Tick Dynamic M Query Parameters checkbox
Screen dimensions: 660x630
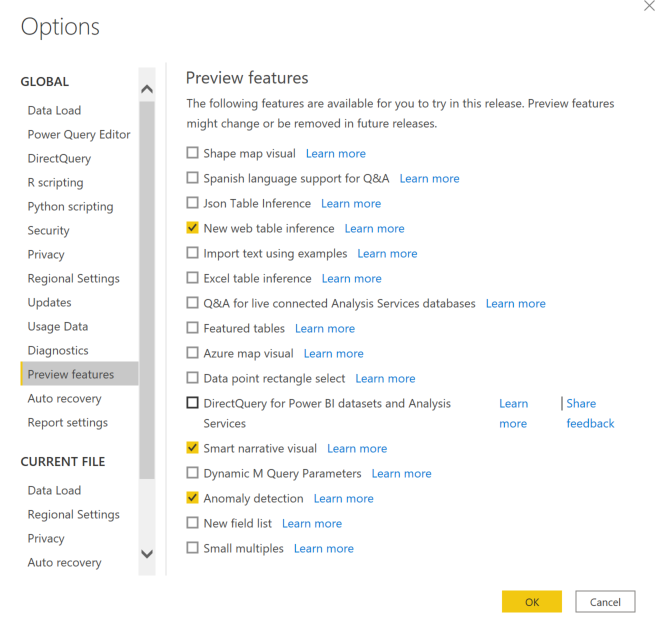(x=193, y=474)
